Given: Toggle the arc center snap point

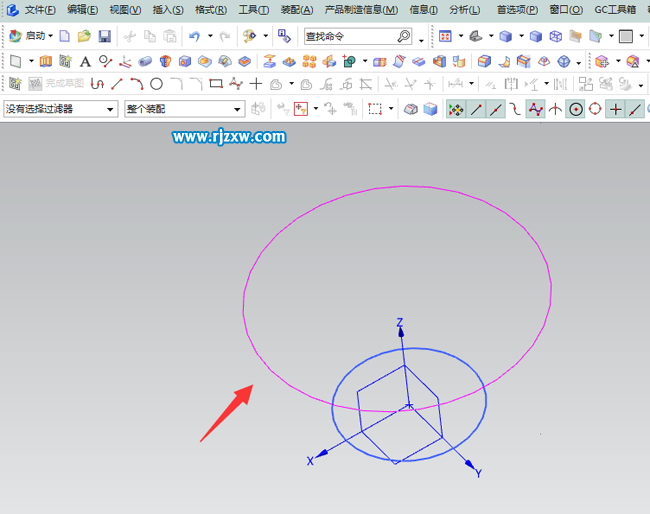Looking at the screenshot, I should click(x=576, y=108).
